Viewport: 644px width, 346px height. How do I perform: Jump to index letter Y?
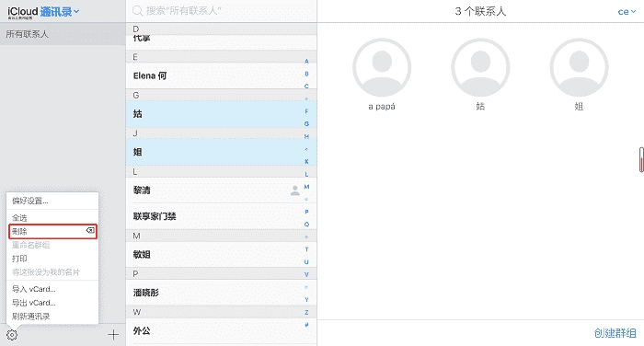click(306, 300)
